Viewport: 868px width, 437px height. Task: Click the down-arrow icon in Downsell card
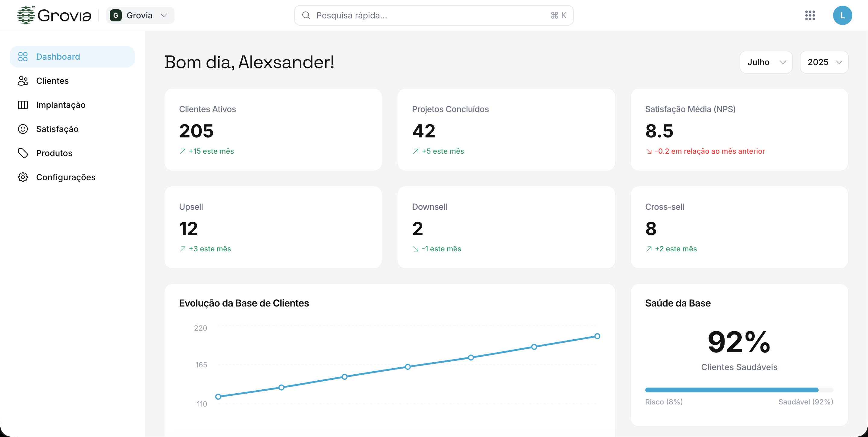[x=416, y=249]
